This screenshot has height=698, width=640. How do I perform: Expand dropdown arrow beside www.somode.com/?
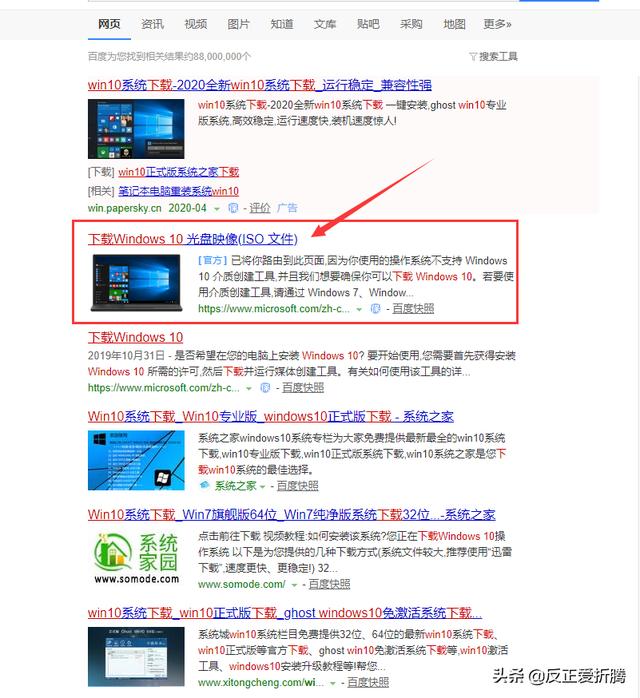[x=294, y=585]
